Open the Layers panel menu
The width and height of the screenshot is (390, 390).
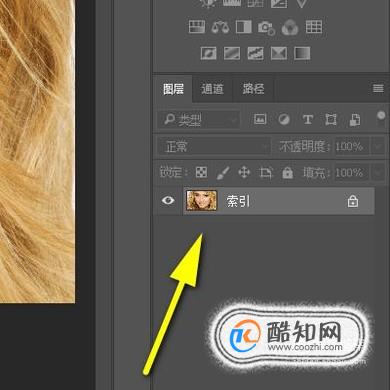(x=378, y=88)
